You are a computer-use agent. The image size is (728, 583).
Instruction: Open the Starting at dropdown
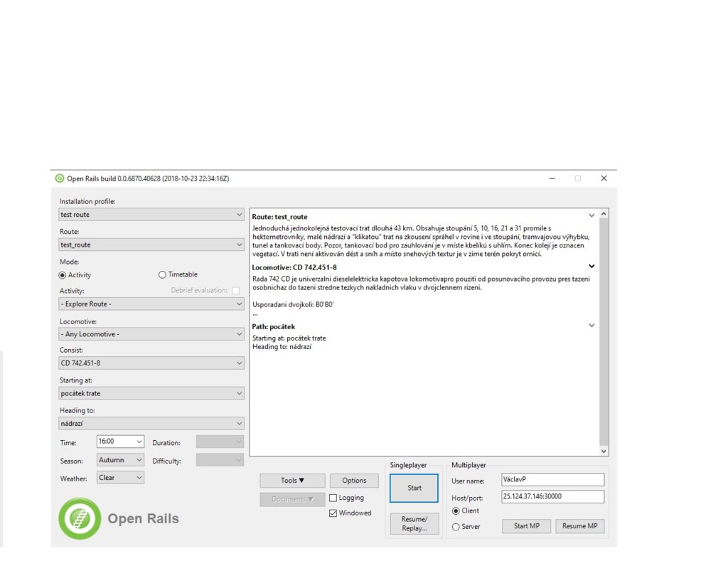click(151, 393)
